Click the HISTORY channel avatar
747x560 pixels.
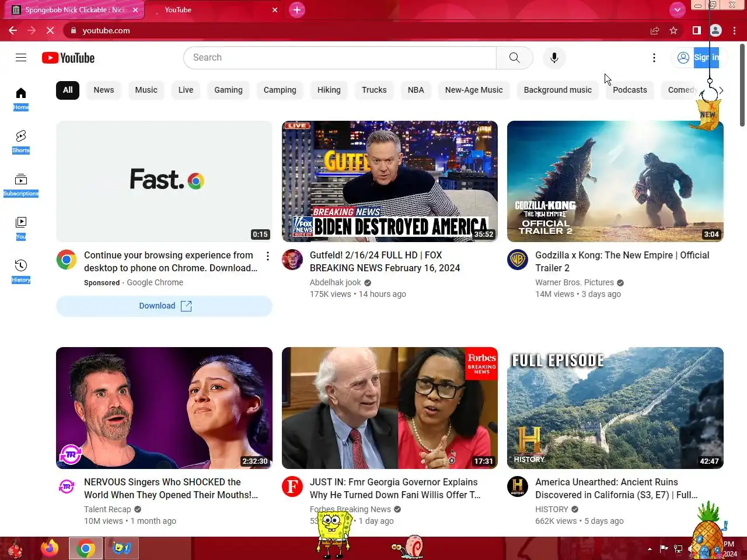[518, 487]
